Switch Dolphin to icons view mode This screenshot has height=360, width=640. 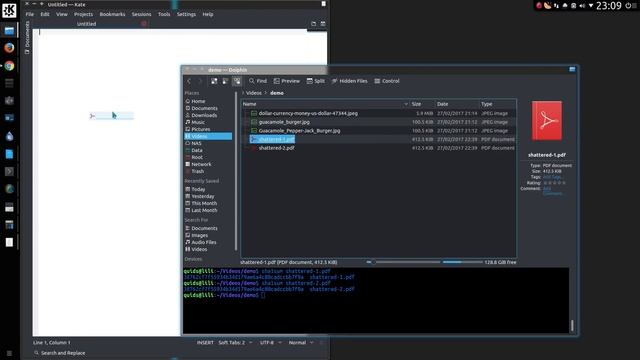click(214, 81)
